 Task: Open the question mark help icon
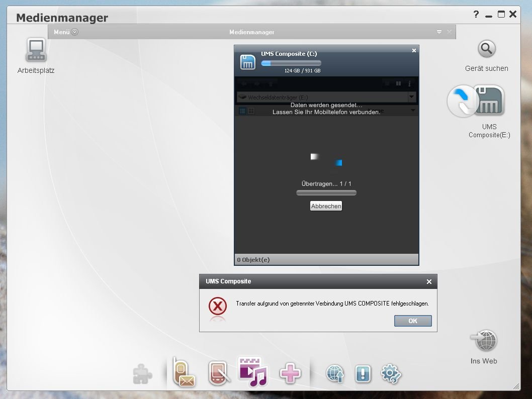476,14
